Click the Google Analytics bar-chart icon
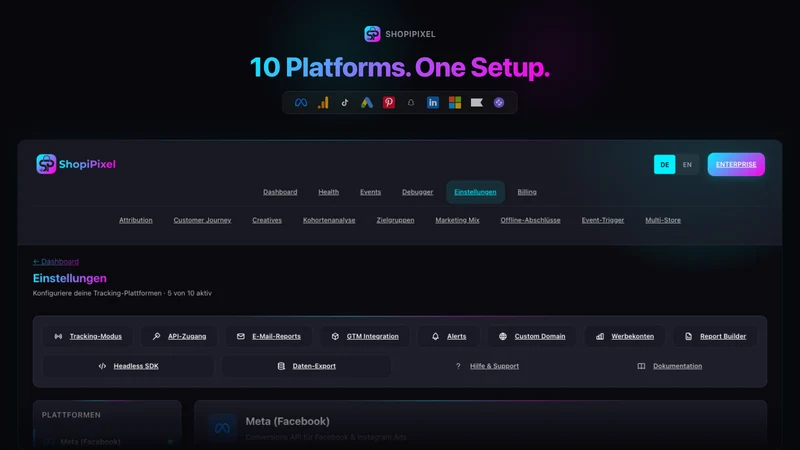 click(323, 103)
